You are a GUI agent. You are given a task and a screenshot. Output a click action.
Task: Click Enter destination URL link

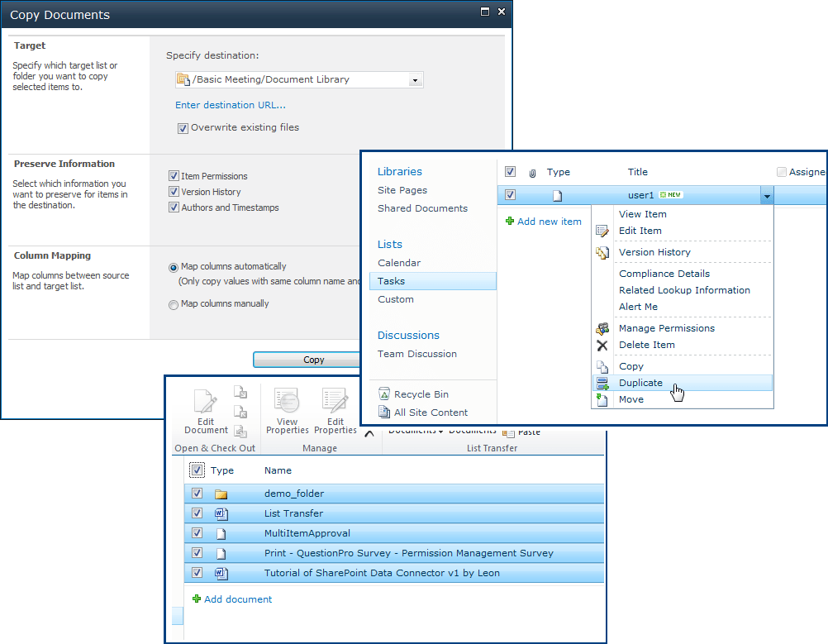tap(231, 105)
